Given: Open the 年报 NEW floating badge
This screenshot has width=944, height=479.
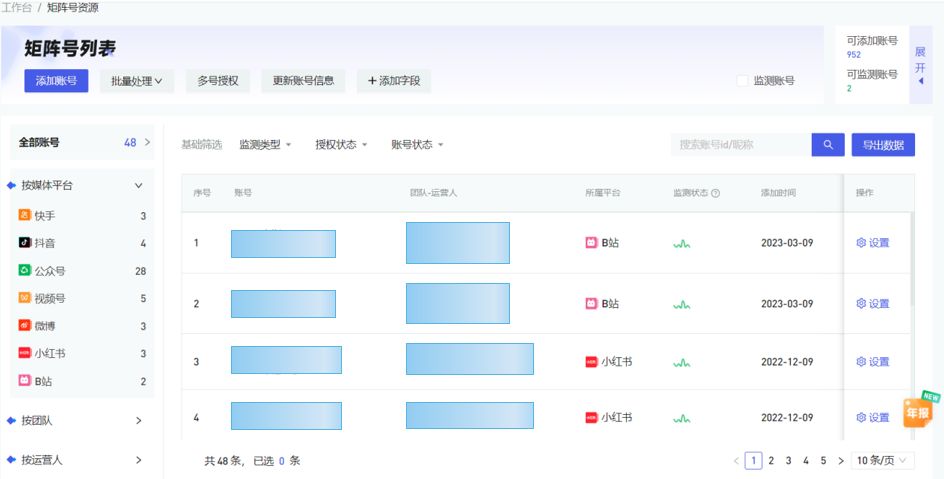Looking at the screenshot, I should pos(920,410).
